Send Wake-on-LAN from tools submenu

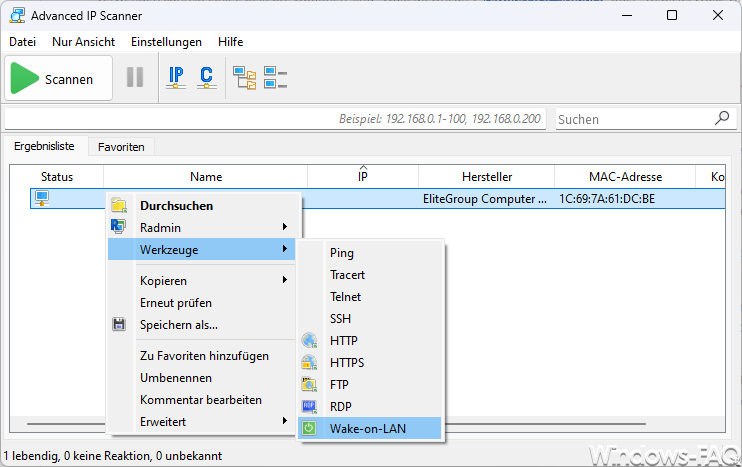[x=370, y=428]
